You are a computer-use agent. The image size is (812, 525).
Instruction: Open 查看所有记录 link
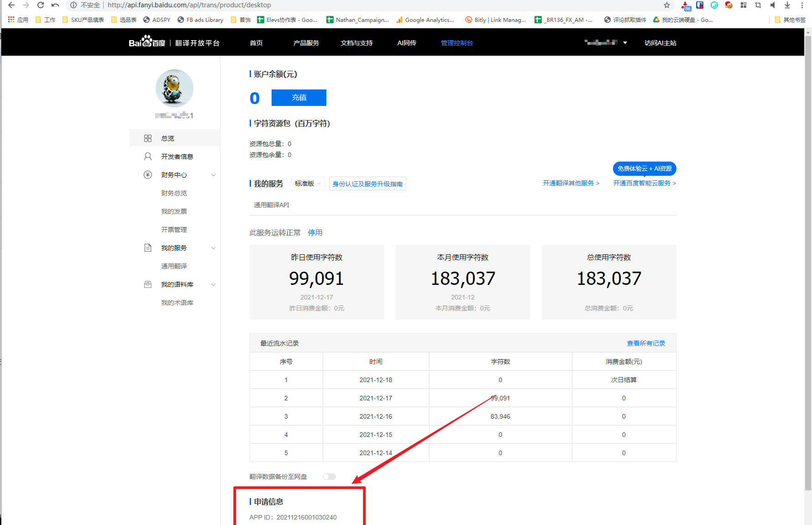click(646, 343)
